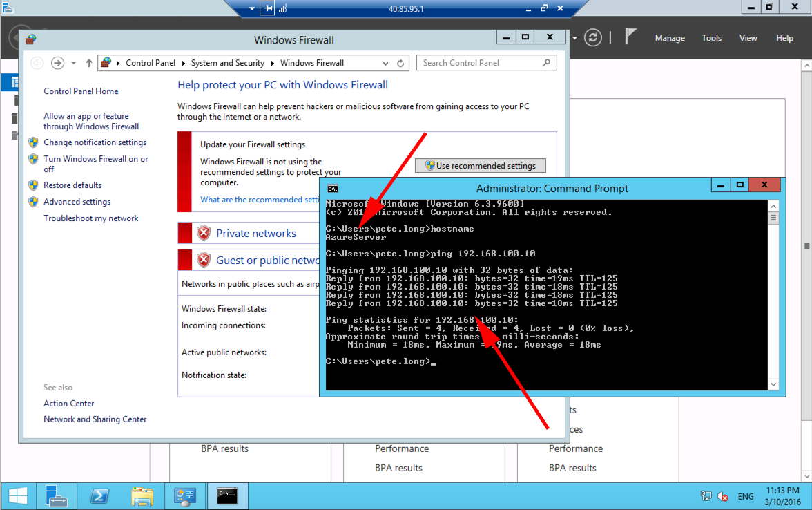Refresh the Control Panel address bar
Image resolution: width=812 pixels, height=510 pixels.
tap(400, 64)
